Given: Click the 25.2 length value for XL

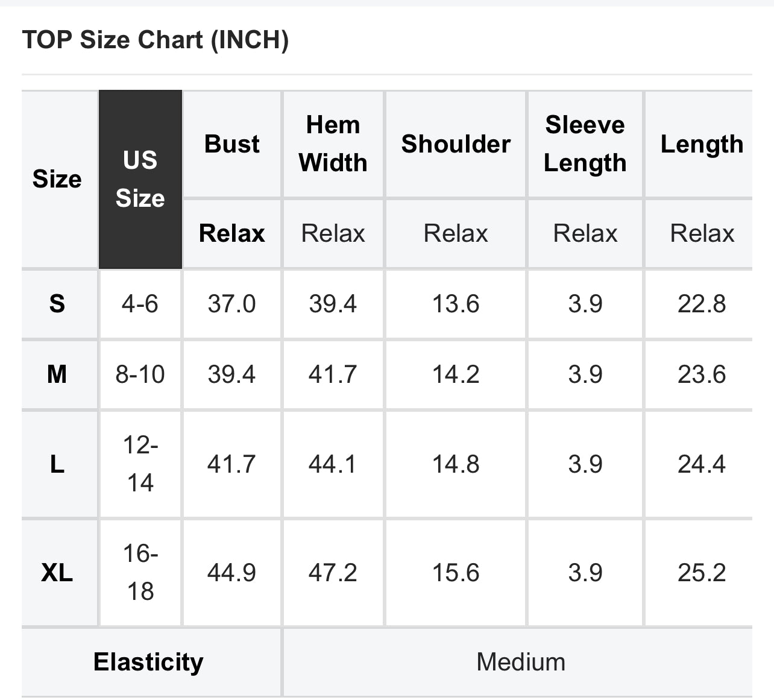Looking at the screenshot, I should pos(702,572).
